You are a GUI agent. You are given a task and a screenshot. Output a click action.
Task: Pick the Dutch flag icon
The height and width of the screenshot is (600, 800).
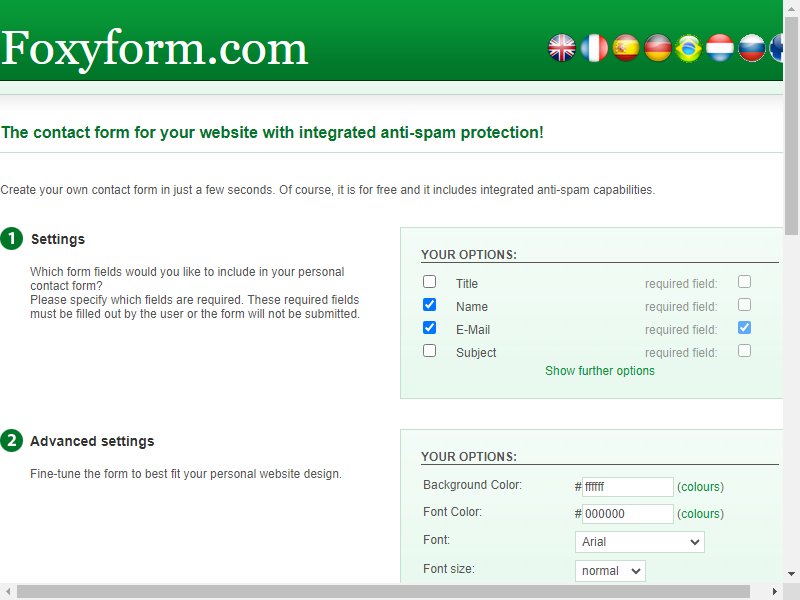720,48
